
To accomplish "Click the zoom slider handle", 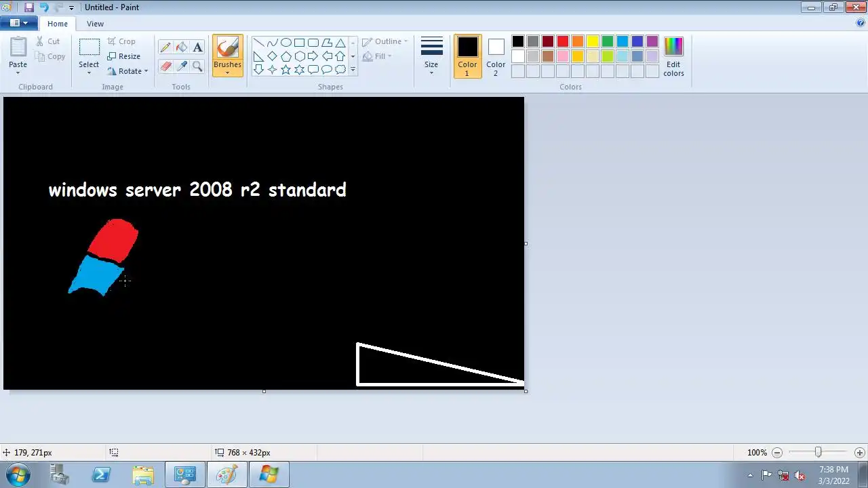I will [818, 452].
